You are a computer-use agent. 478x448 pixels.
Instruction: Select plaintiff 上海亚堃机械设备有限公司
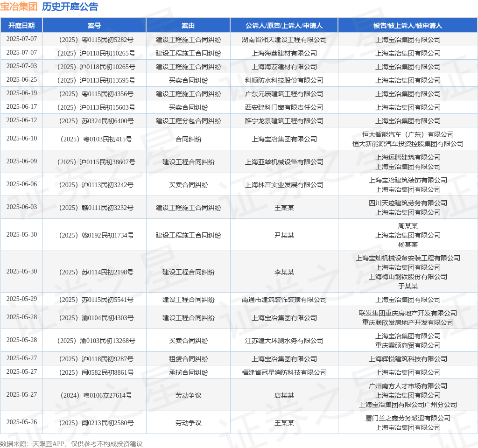point(284,162)
